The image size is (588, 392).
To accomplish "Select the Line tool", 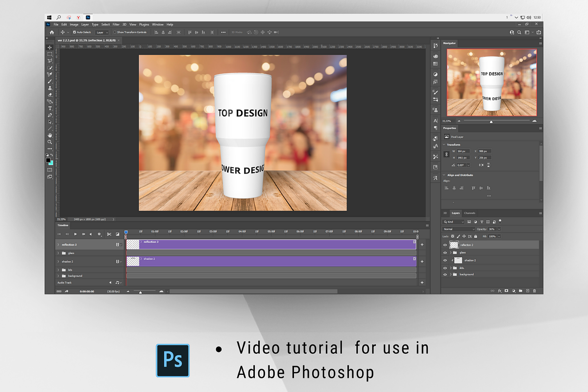I will tap(50, 128).
